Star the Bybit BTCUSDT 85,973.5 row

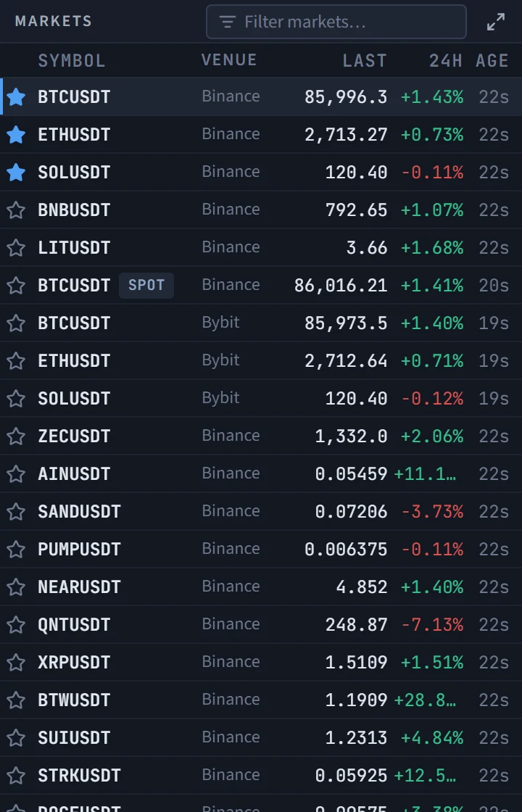16,323
